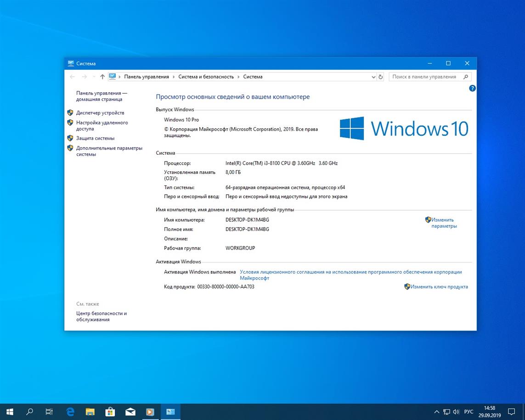525x420 pixels.
Task: Expand the chevron after Система и безопасность
Action: click(x=237, y=77)
